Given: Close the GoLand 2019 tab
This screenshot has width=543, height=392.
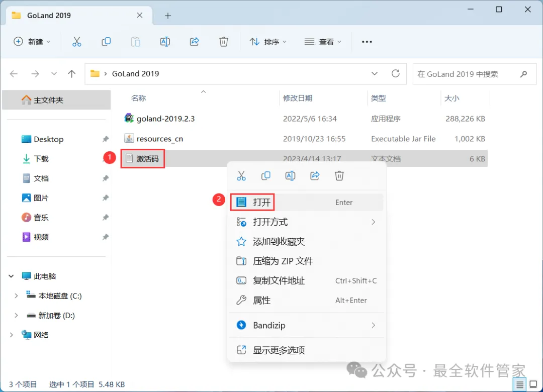Looking at the screenshot, I should click(140, 15).
